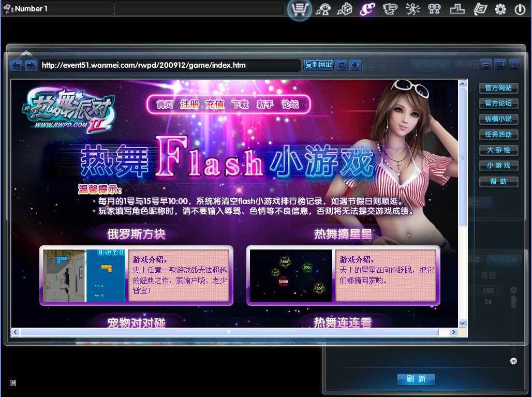Image resolution: width=532 pixels, height=397 pixels.
Task: Click the page scroll-up arrow
Action: (x=462, y=84)
